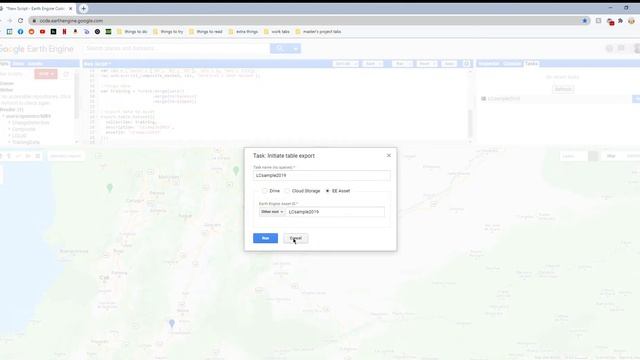Click the browser address bar URL
The height and width of the screenshot is (360, 640).
click(71, 20)
